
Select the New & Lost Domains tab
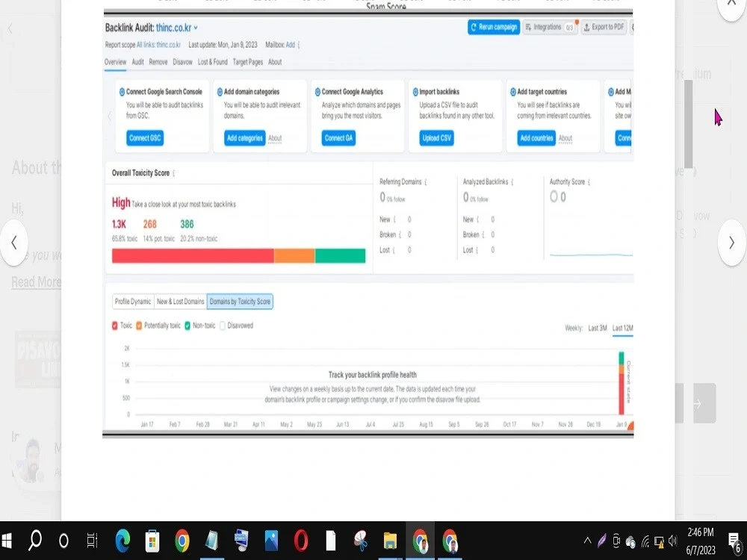tap(181, 302)
